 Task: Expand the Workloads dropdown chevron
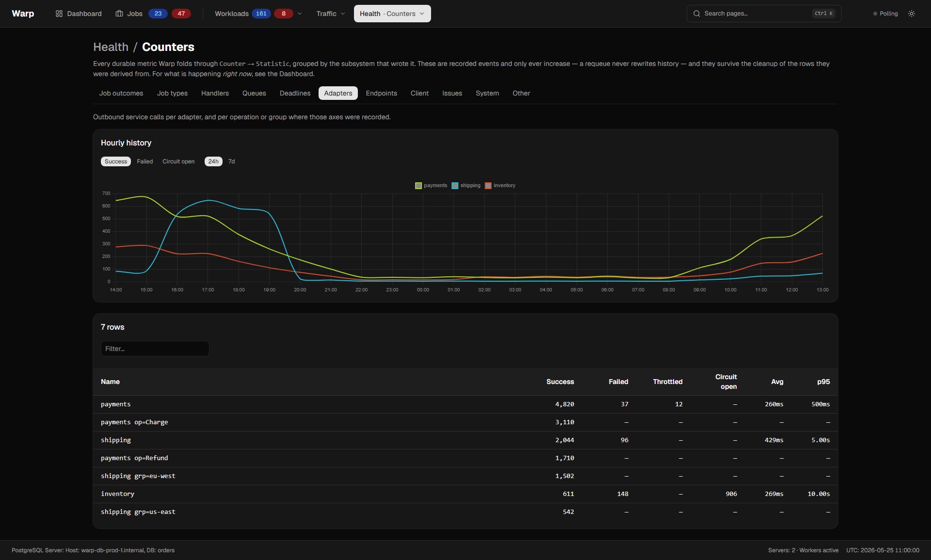pos(300,14)
